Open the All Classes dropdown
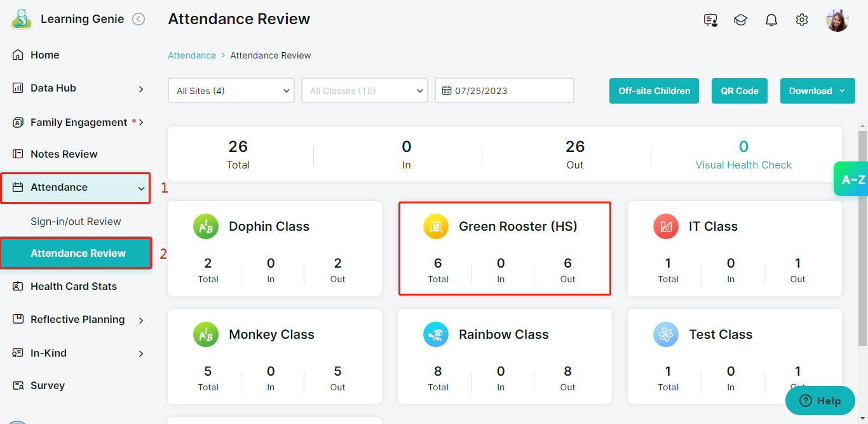This screenshot has height=424, width=868. click(x=364, y=90)
